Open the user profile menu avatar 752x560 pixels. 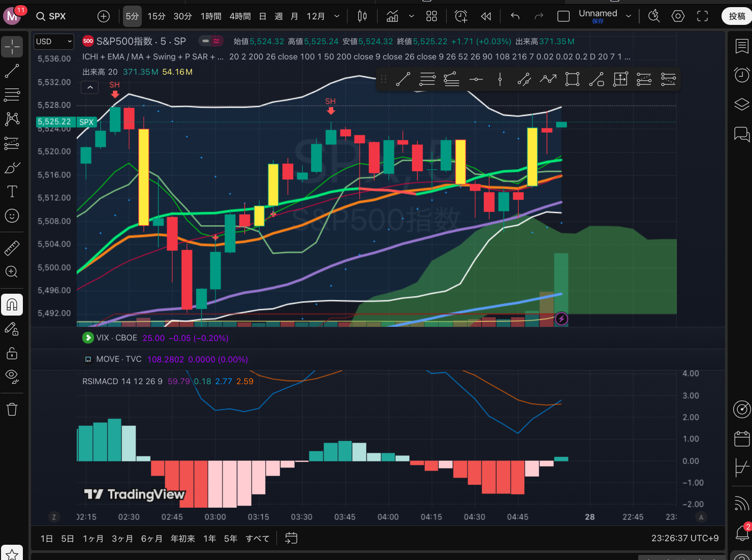point(12,16)
